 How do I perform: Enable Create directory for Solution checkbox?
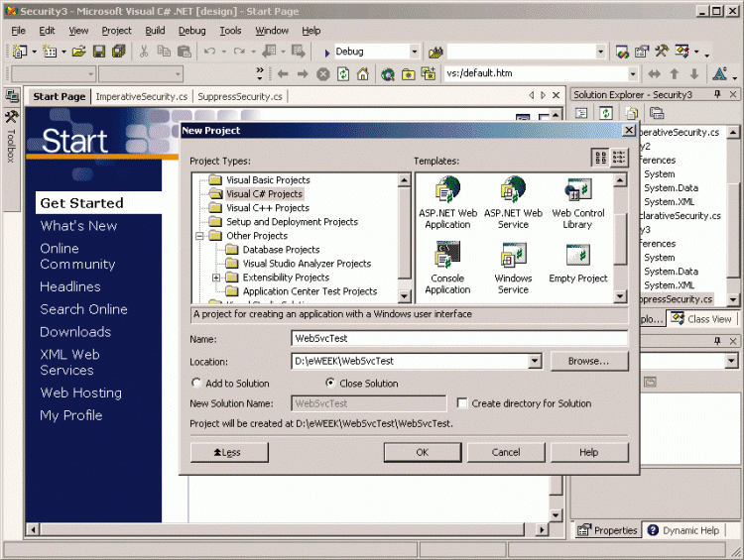pos(461,403)
